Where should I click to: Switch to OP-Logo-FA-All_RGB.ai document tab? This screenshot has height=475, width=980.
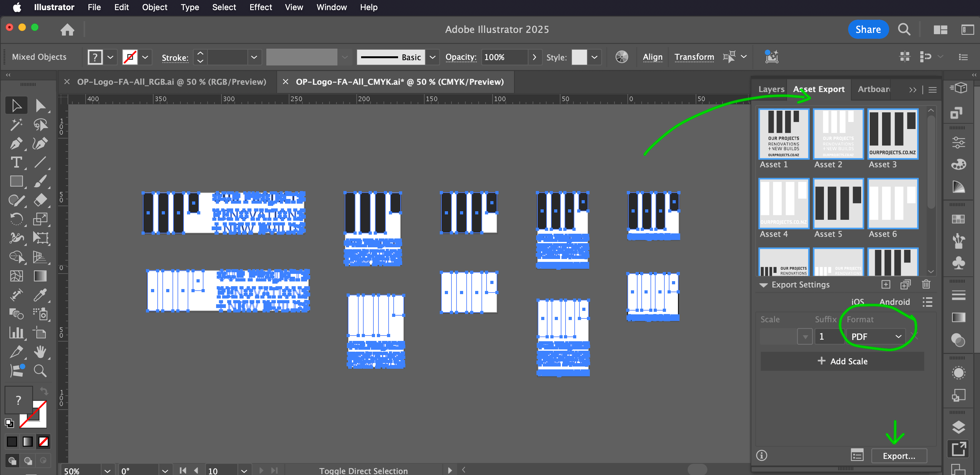coord(172,82)
